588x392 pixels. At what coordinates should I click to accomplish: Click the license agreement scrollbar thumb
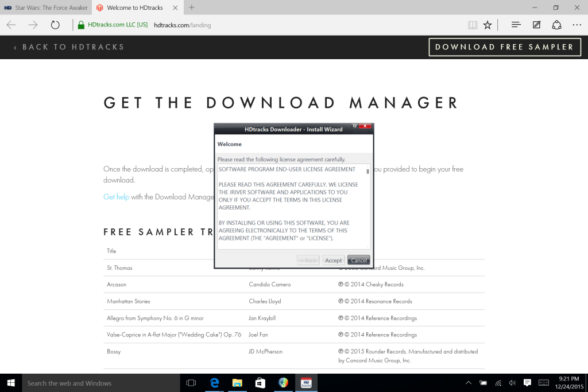point(368,171)
